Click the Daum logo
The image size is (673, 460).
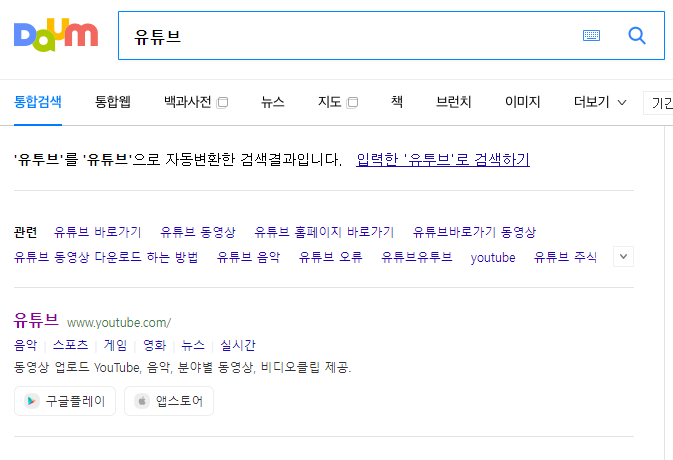pyautogui.click(x=56, y=35)
